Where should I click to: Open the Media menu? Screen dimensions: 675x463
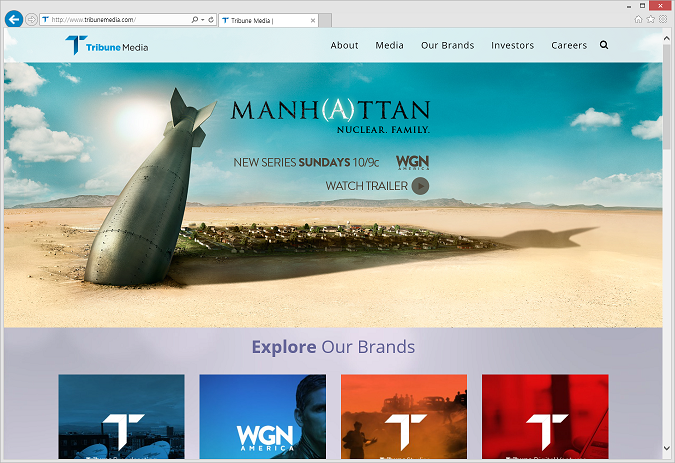[390, 45]
